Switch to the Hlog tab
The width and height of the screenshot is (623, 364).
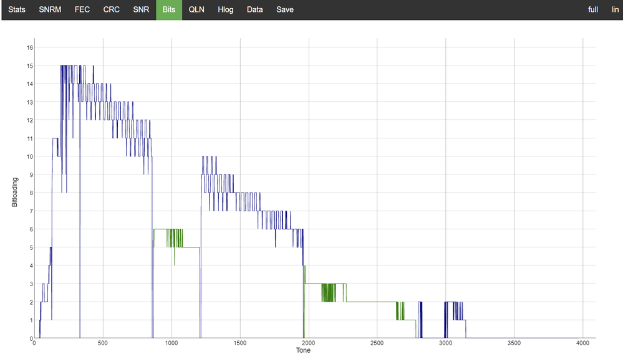(x=225, y=10)
